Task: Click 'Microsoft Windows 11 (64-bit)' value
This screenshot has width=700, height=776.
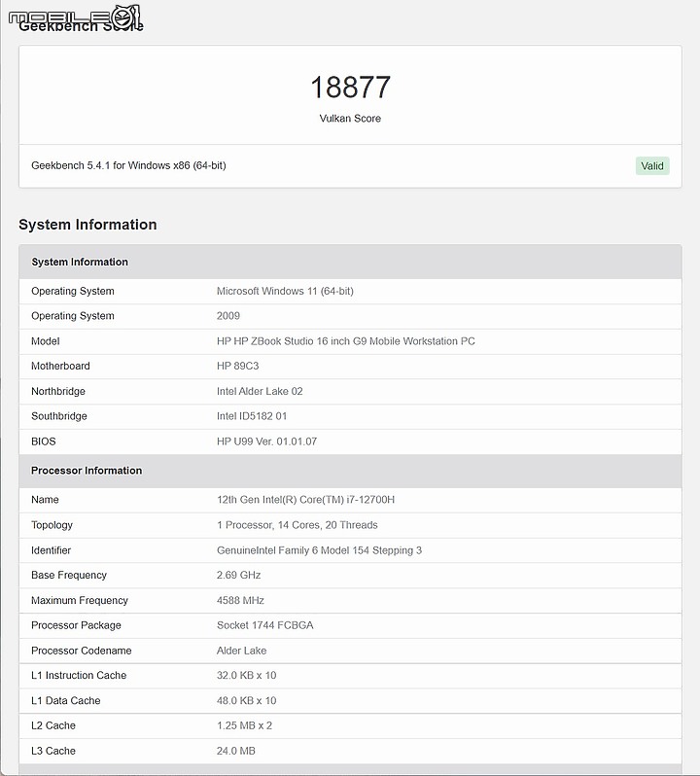Action: [x=285, y=291]
